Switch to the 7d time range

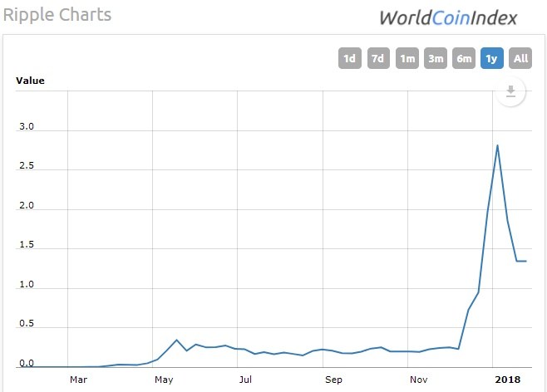point(378,58)
